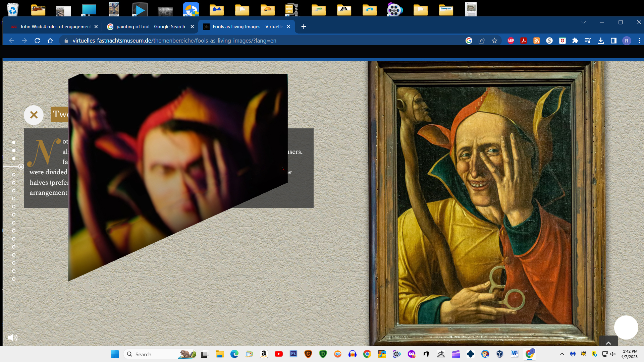Open the browser home page
Screen dimensions: 644x362
[x=50, y=41]
